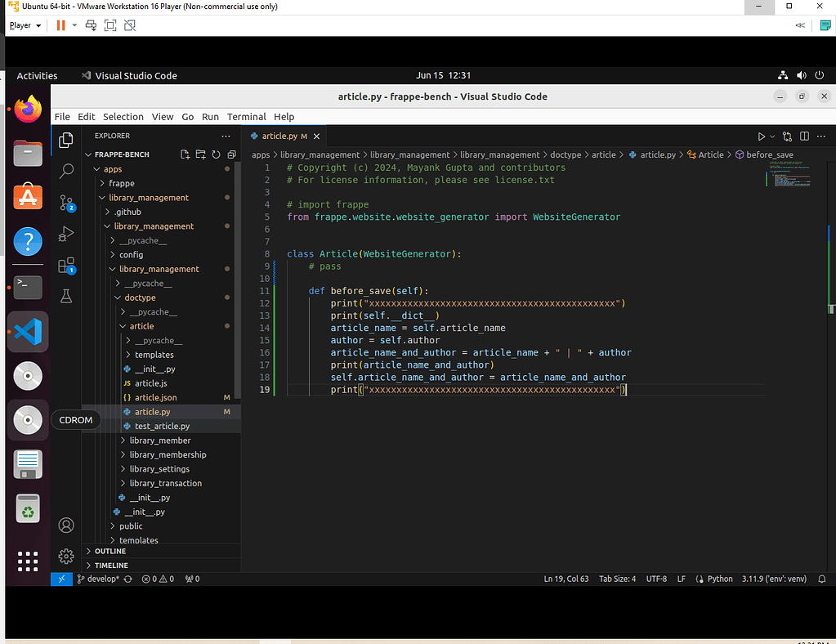Open the Help menu
Screen dimensions: 836x644
click(x=284, y=117)
